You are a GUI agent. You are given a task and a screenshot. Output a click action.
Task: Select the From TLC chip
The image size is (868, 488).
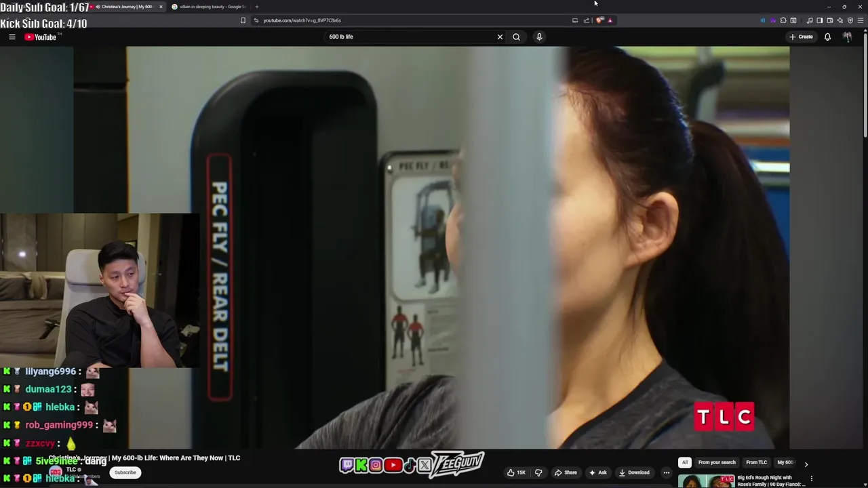pos(757,462)
